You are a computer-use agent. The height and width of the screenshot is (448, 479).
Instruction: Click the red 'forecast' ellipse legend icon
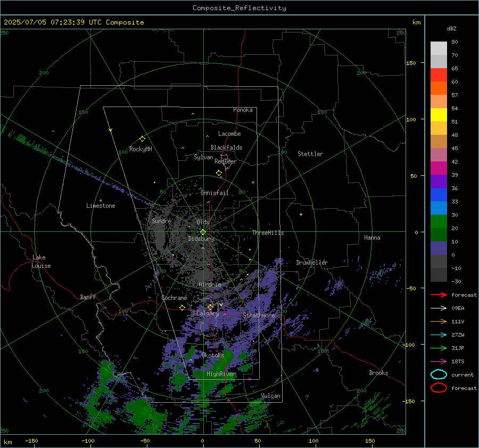(x=439, y=388)
